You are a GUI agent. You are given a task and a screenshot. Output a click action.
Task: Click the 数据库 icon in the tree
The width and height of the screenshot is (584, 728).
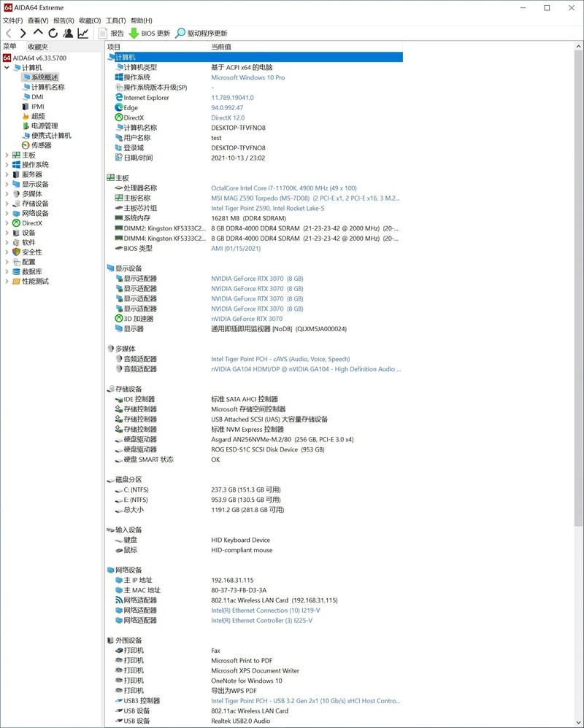[16, 271]
